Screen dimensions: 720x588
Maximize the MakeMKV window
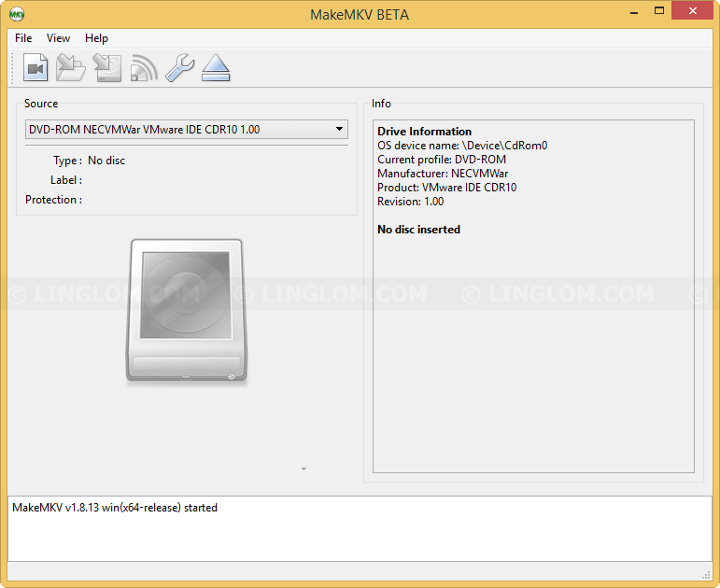point(659,11)
